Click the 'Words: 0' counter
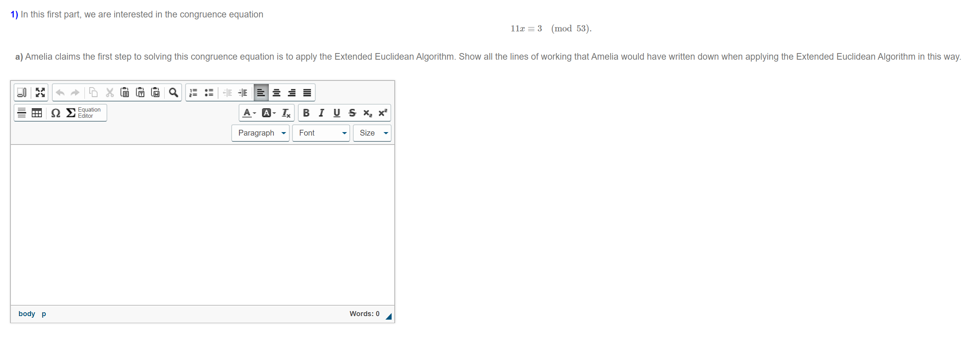 coord(364,314)
